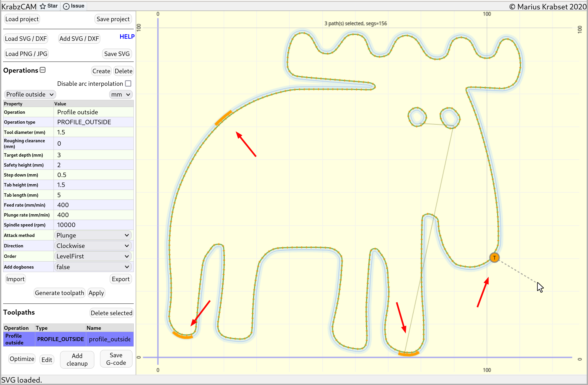Click the Load SVG / DXF icon button
Screen dimensions: 588x385
click(x=26, y=38)
